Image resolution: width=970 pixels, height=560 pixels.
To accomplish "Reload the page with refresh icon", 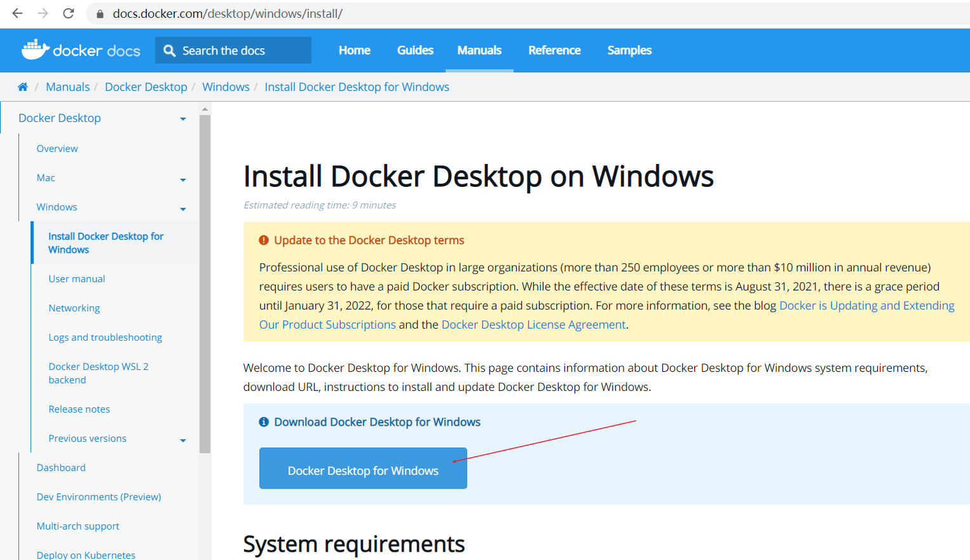I will [69, 13].
